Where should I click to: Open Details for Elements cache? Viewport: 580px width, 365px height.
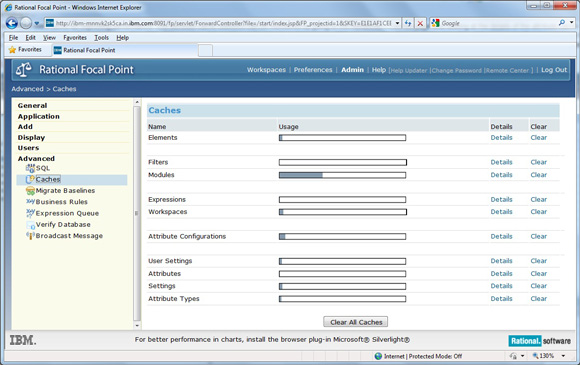(x=501, y=137)
